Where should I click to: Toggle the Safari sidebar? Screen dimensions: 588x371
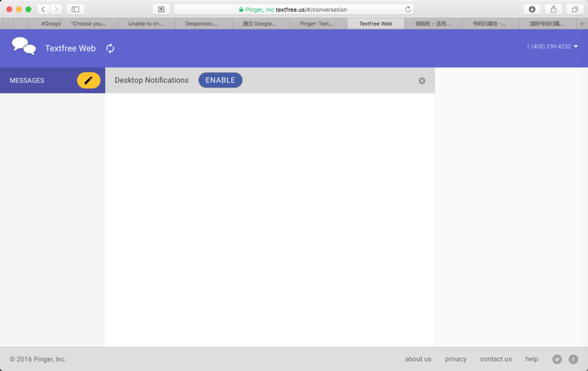pos(76,10)
